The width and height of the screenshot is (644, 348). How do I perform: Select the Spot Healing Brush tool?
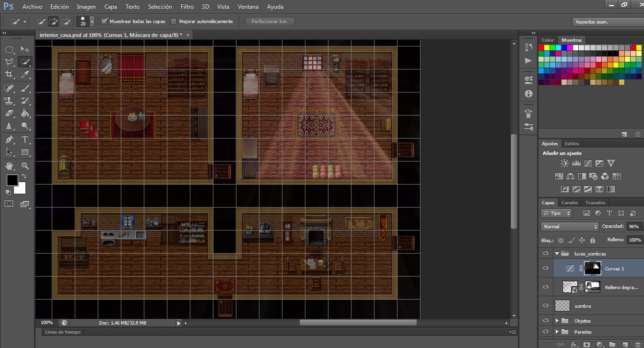(9, 88)
